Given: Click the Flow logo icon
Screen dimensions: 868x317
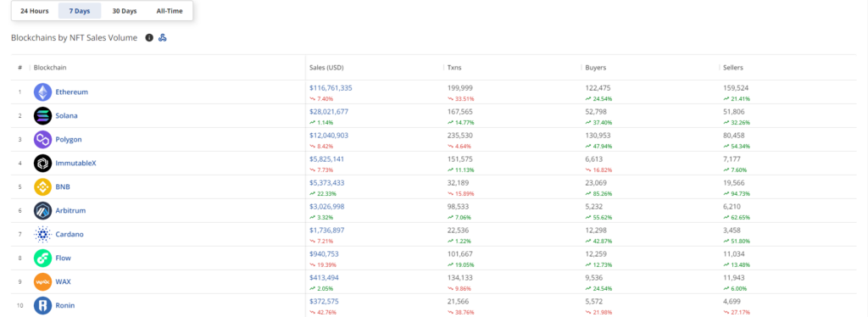Looking at the screenshot, I should (x=42, y=259).
